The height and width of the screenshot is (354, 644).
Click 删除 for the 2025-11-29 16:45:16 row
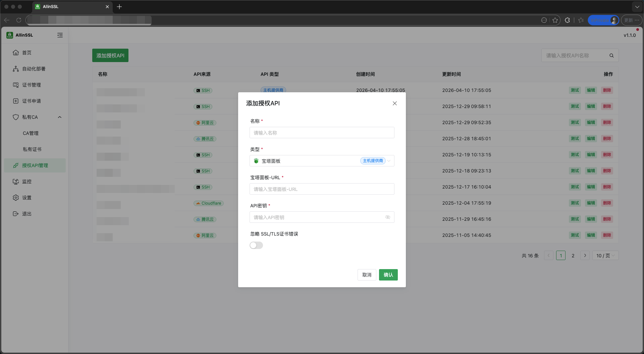point(607,219)
